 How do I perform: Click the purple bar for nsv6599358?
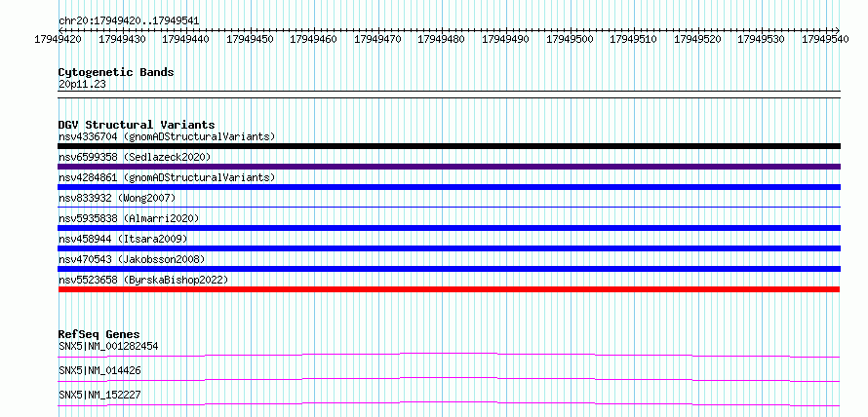tap(449, 167)
